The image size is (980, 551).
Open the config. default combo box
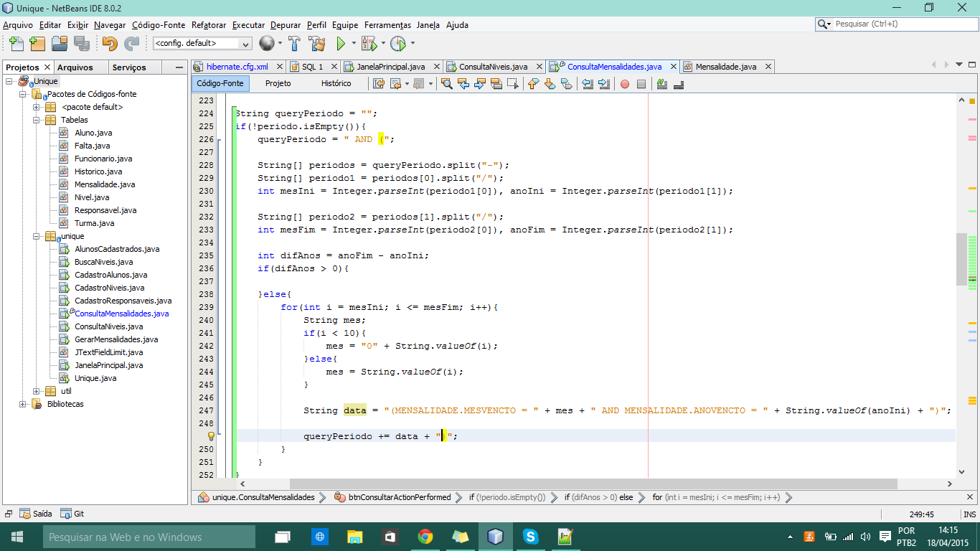click(202, 44)
